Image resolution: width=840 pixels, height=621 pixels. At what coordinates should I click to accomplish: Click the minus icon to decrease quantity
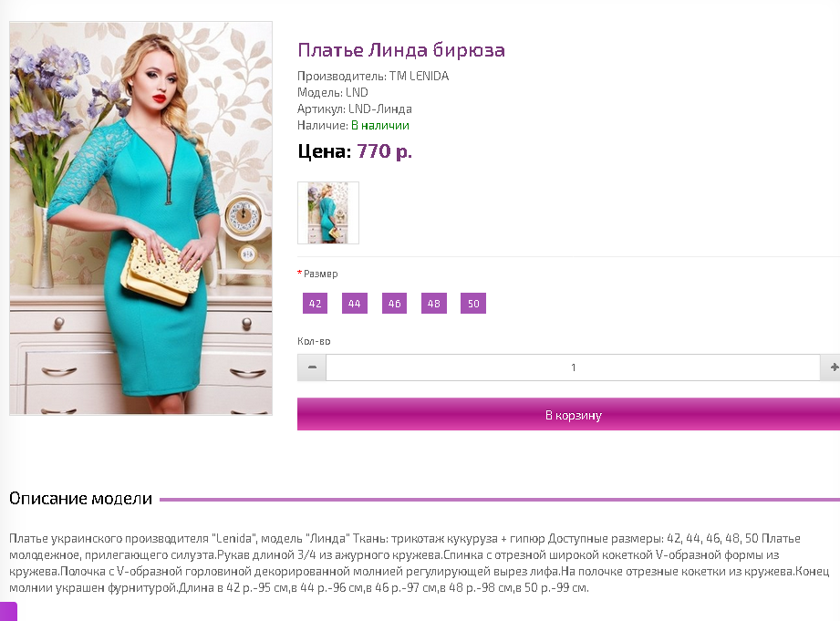(312, 367)
